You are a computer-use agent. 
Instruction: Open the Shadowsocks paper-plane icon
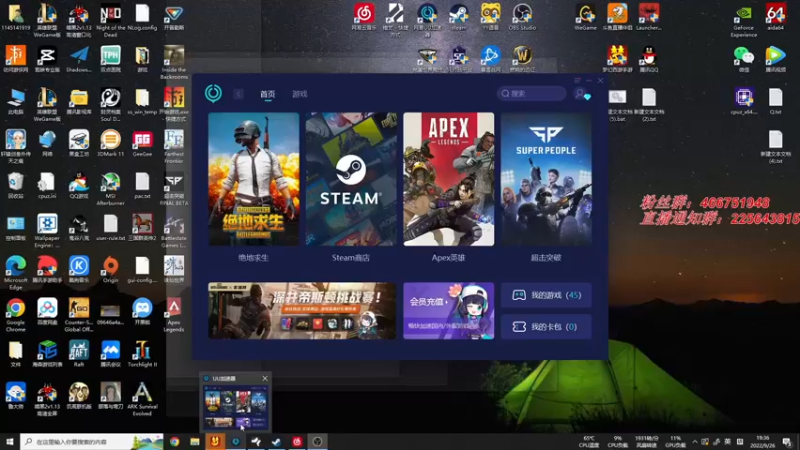pyautogui.click(x=79, y=59)
